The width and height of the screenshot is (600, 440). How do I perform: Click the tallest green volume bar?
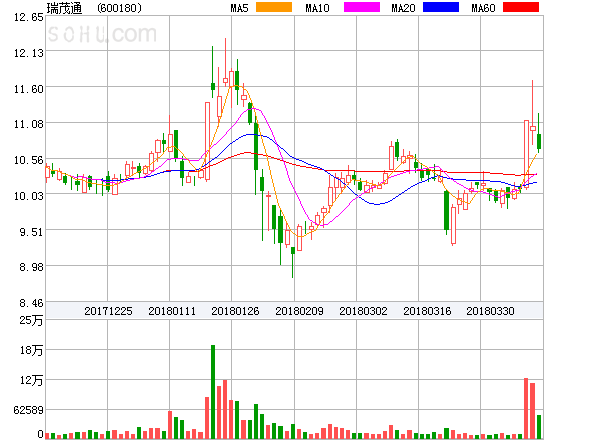pos(213,391)
